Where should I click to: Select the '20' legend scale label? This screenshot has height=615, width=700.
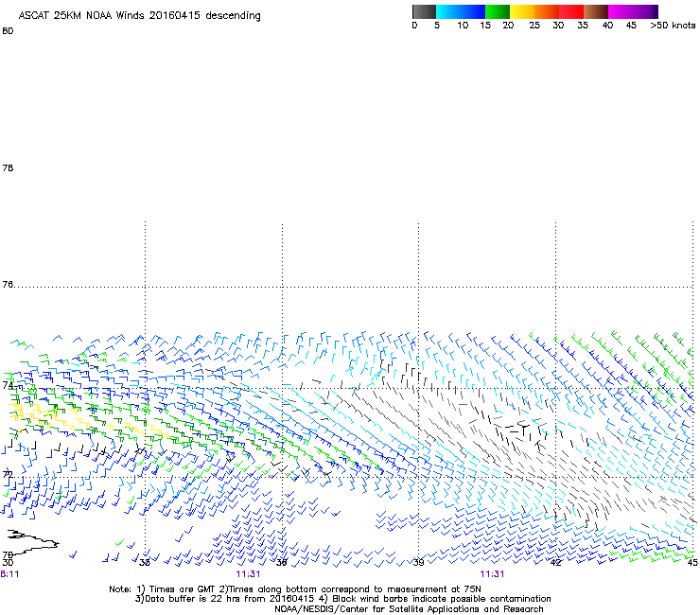tap(508, 26)
